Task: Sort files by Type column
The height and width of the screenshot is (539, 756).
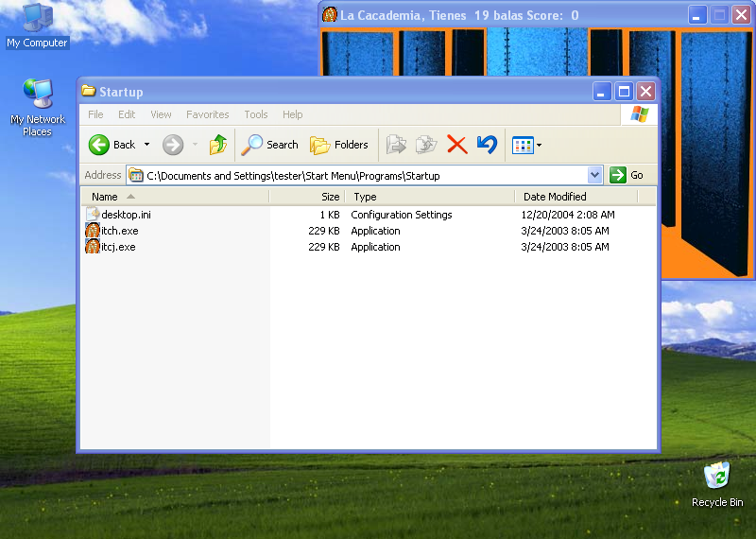Action: [430, 197]
